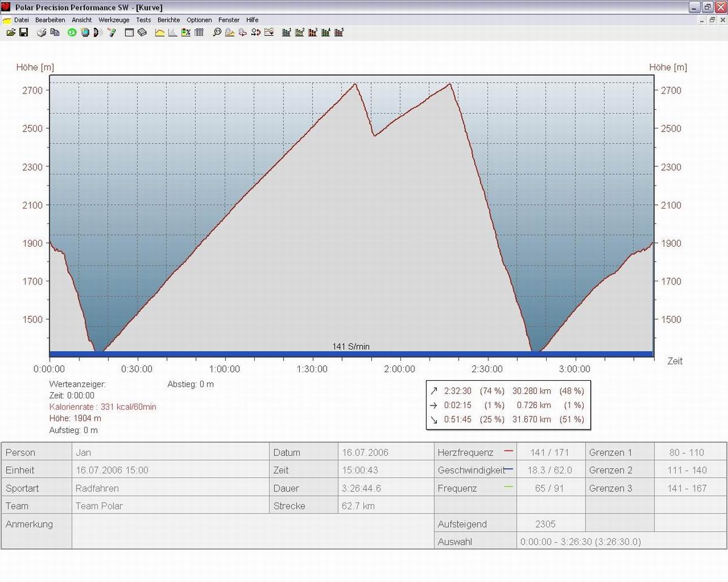728x582 pixels.
Task: Click the Grenzen 1 value 80 - 110
Action: click(687, 452)
